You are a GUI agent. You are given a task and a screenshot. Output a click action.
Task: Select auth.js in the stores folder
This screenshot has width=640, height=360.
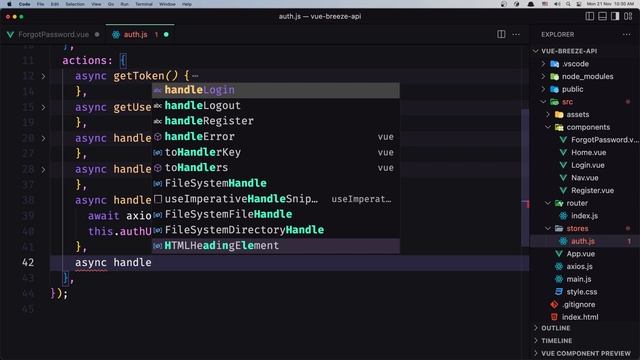coord(584,241)
